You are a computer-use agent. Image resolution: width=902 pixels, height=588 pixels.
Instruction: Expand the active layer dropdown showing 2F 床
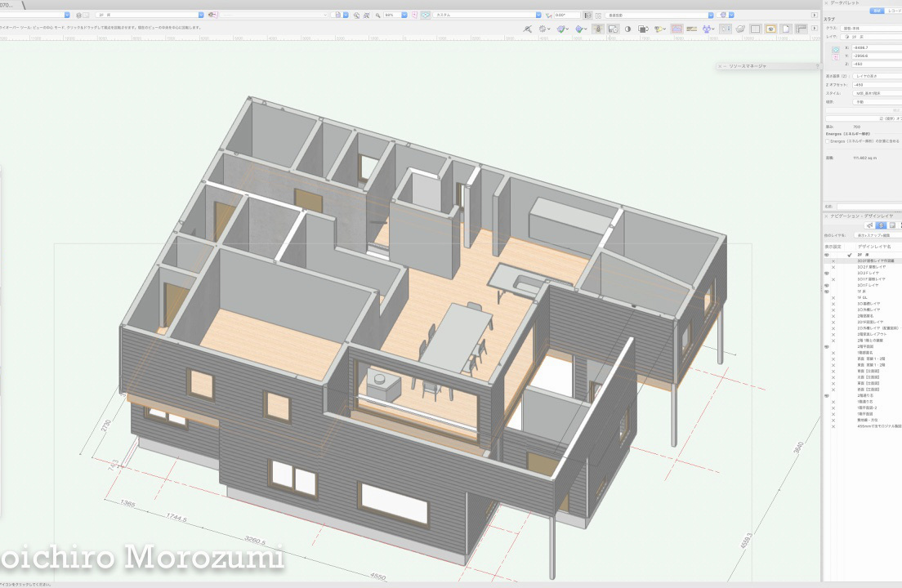pos(201,15)
